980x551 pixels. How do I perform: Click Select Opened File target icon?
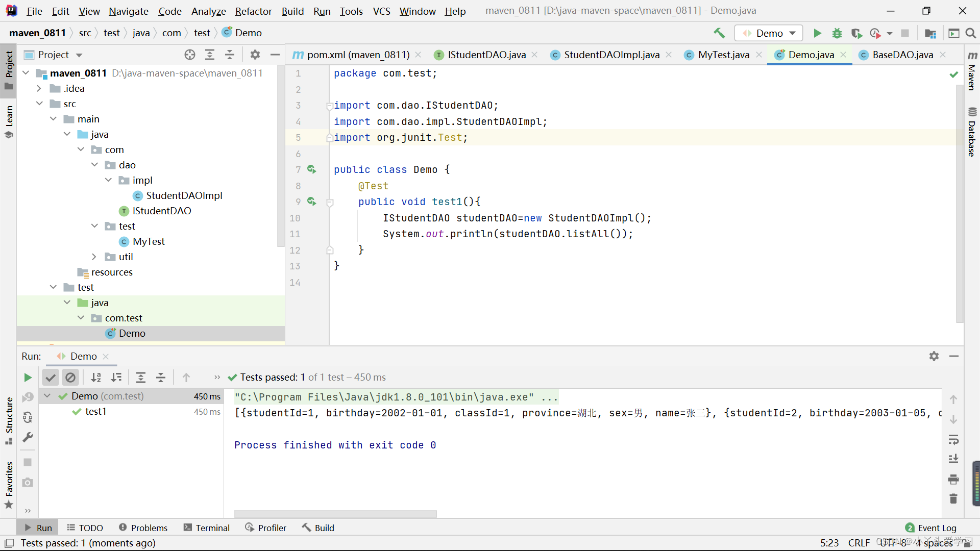[x=190, y=55]
